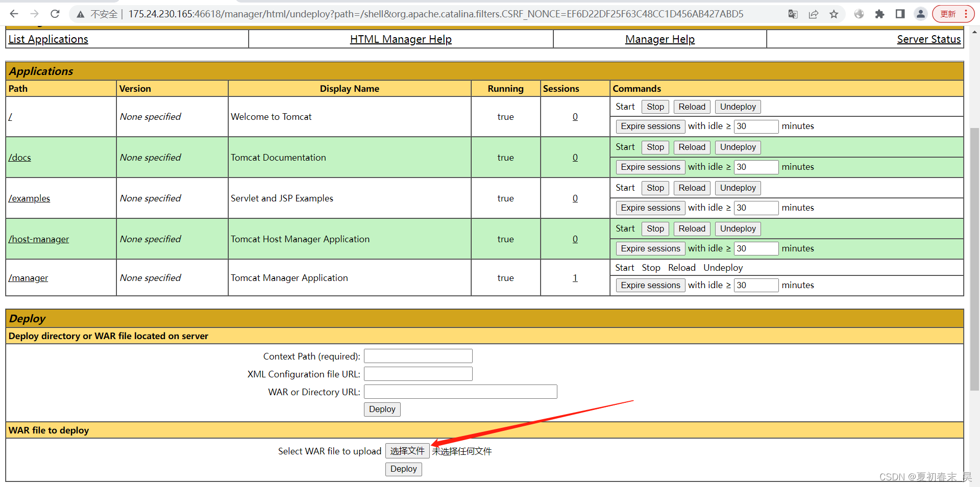Edit idle minutes for /docs application
The image size is (980, 487).
(x=756, y=167)
